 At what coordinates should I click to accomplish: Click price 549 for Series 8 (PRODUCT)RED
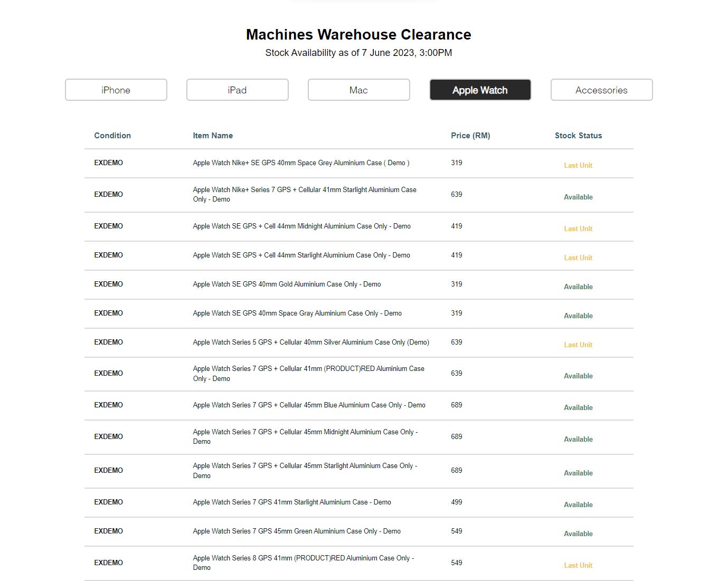(x=457, y=563)
